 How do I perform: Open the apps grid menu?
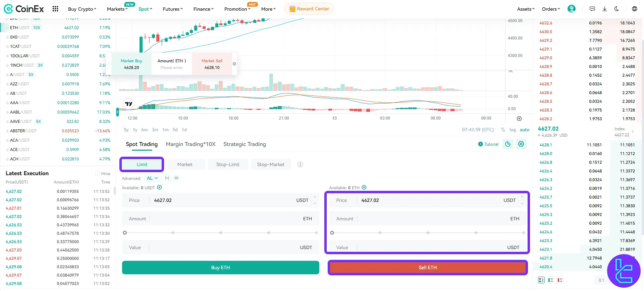click(x=55, y=9)
